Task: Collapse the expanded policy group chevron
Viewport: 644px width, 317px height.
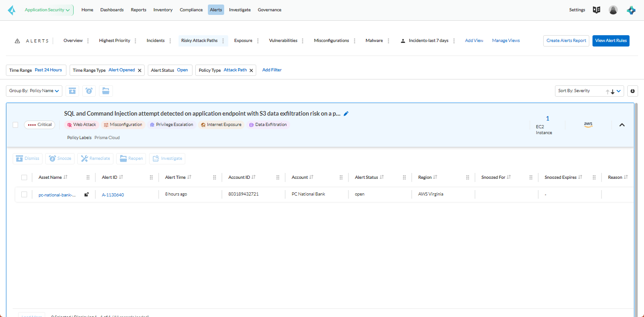Action: pyautogui.click(x=622, y=125)
